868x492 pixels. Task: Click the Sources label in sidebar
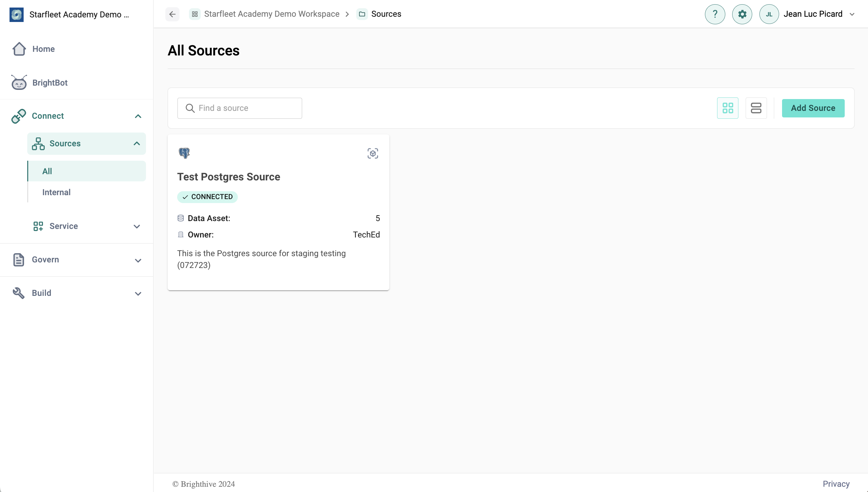(x=65, y=144)
